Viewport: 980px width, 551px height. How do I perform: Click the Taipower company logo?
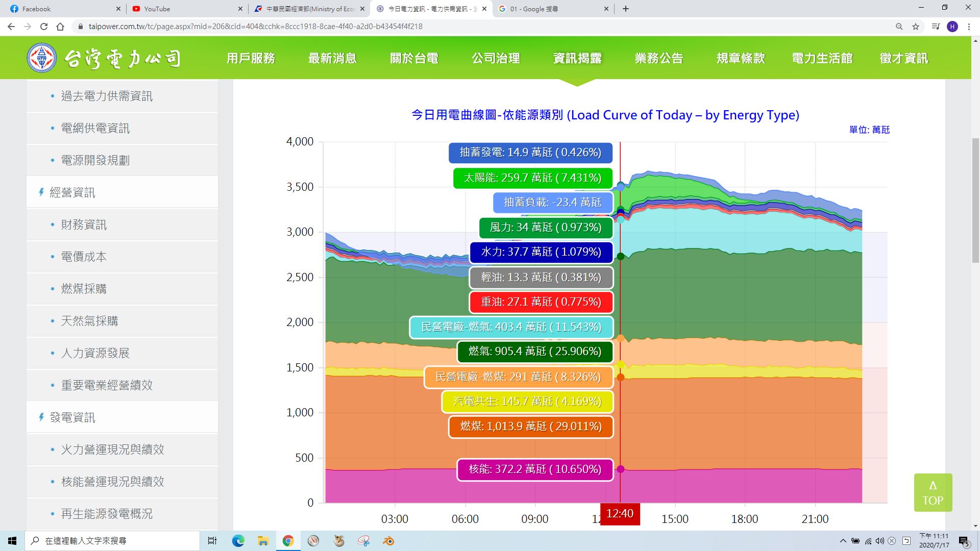pos(104,58)
